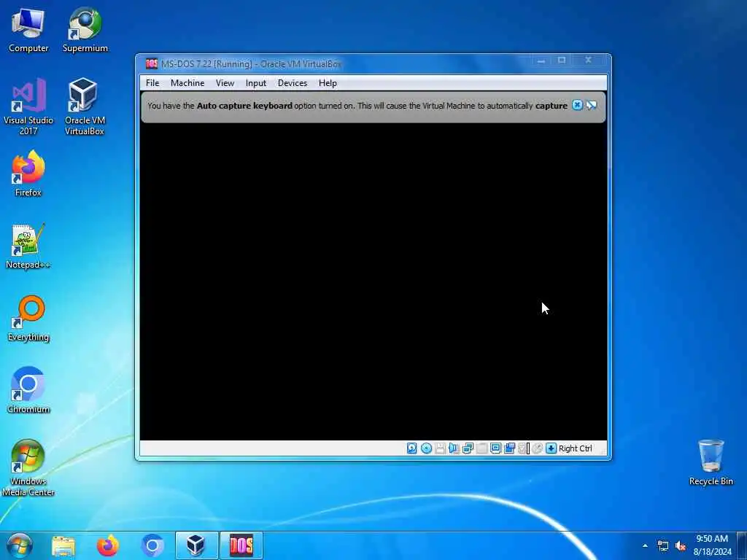Select the Firefox desktop shortcut
The image size is (747, 560).
click(x=28, y=174)
